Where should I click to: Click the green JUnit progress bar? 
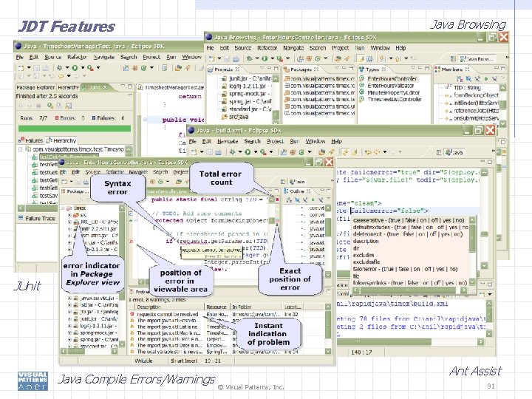75,129
